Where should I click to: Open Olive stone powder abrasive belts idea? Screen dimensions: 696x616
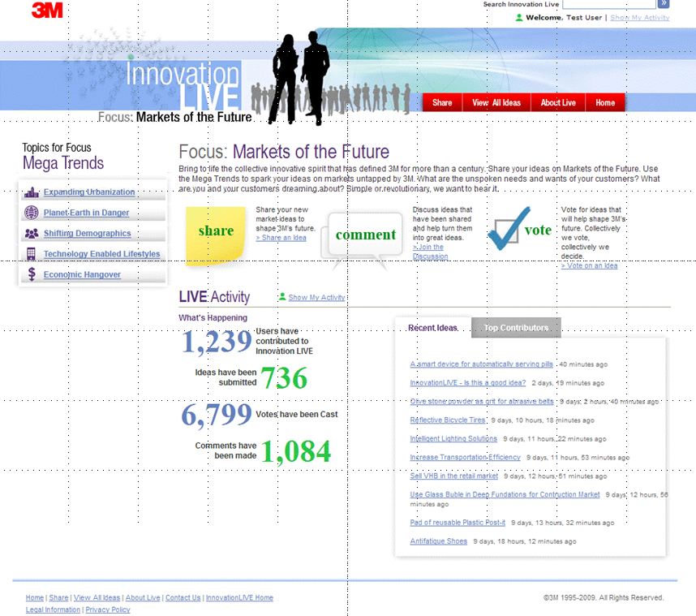(x=482, y=402)
